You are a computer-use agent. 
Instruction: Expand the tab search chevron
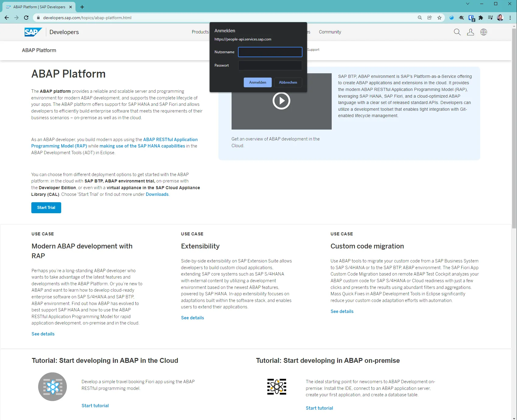(468, 4)
